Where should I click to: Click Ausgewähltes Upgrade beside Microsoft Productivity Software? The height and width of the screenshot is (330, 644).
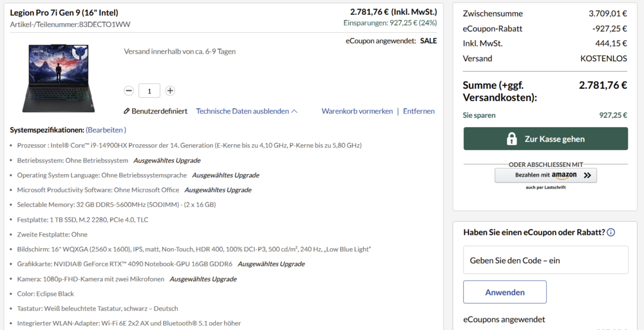(218, 190)
